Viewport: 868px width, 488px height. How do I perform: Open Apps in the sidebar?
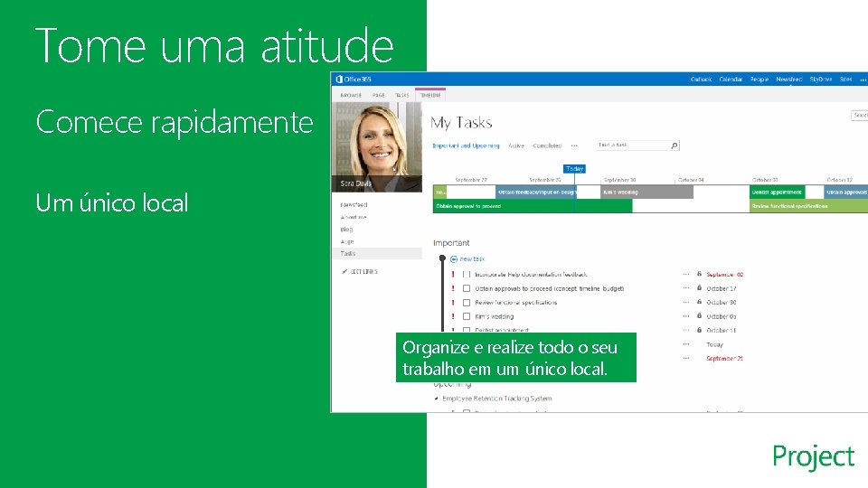point(347,242)
